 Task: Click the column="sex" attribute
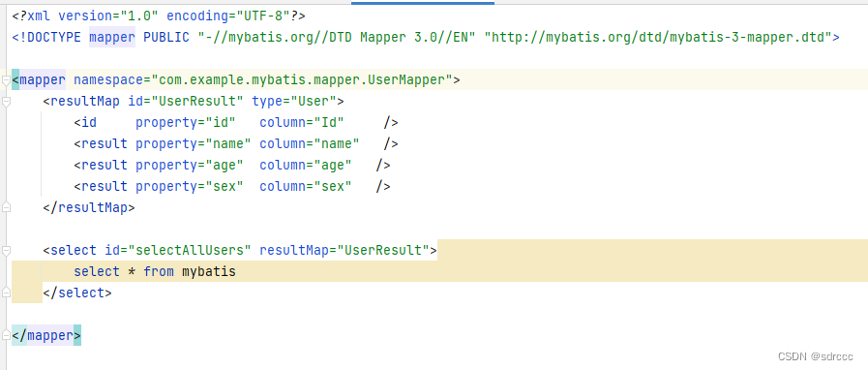point(306,186)
